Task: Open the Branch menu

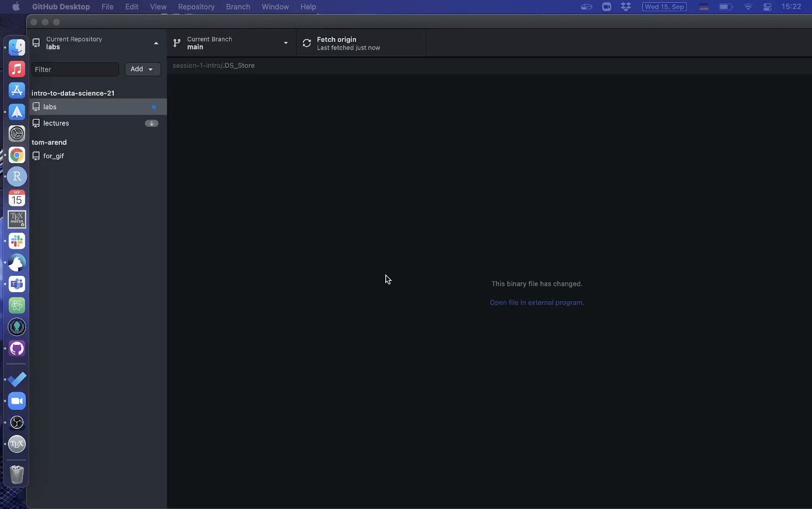Action: [238, 7]
